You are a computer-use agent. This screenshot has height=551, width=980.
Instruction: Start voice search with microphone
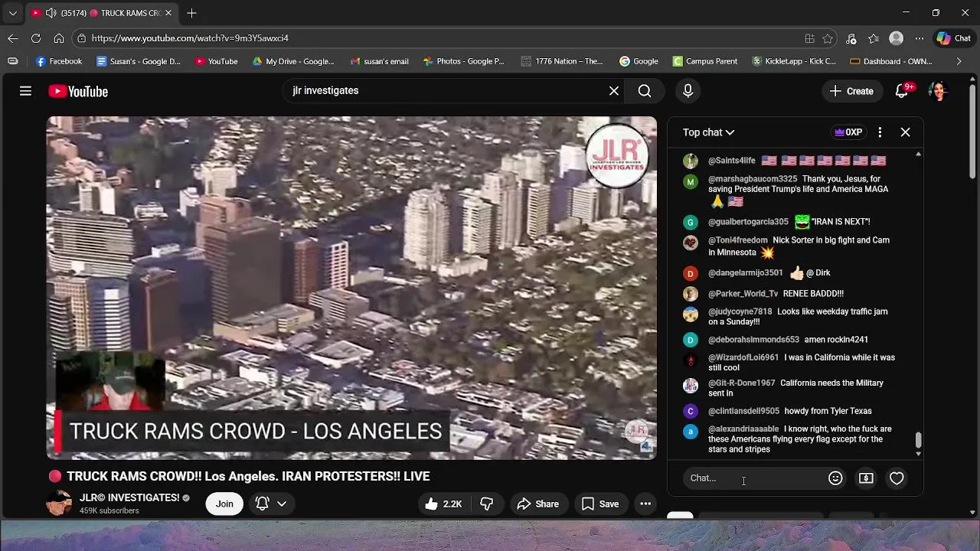[x=688, y=91]
